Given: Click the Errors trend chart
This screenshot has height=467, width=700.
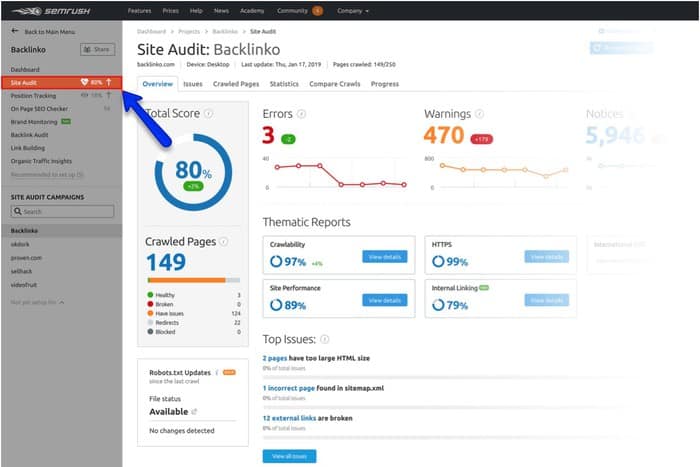Looking at the screenshot, I should pos(335,174).
